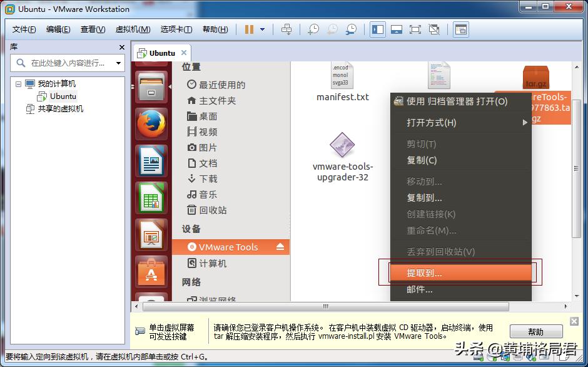Click the horizontal scrollbar below the guest screen

325,306
